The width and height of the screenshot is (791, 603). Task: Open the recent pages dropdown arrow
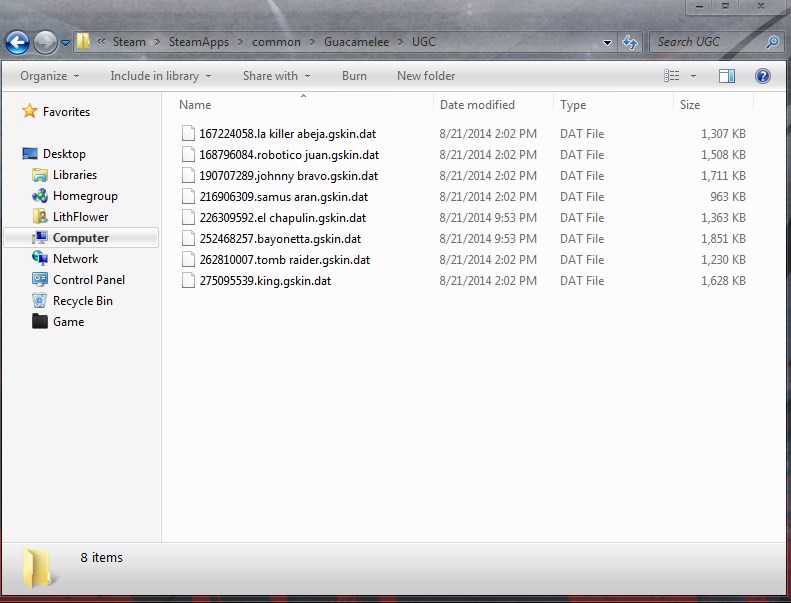click(65, 43)
